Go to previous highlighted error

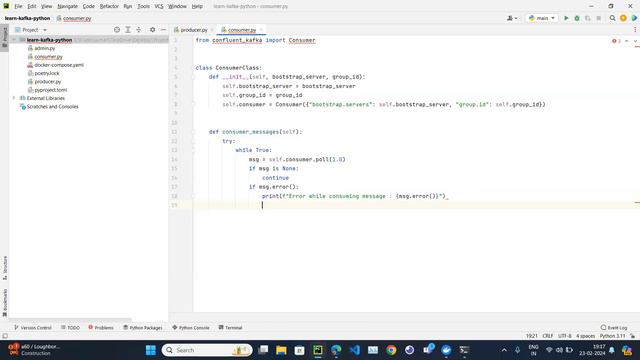pos(627,41)
